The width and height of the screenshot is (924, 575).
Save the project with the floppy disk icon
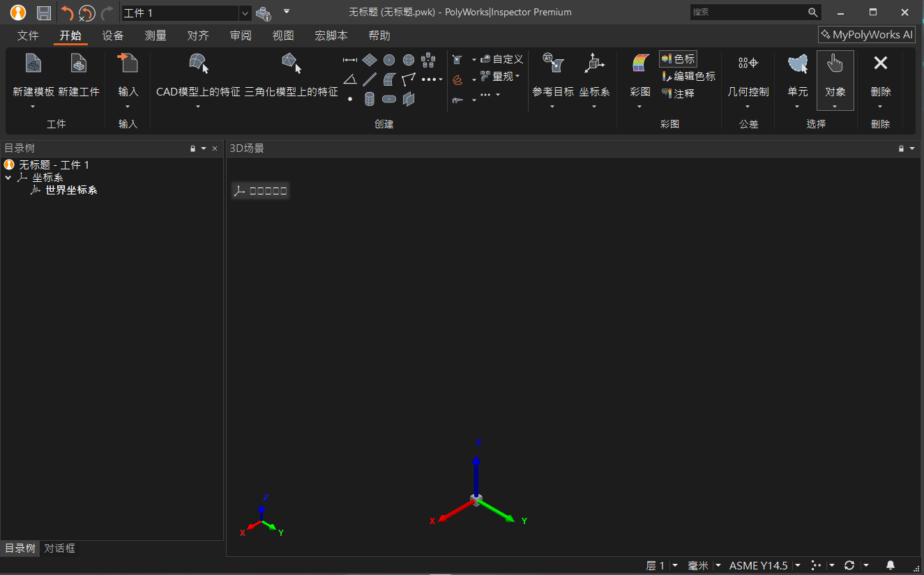click(x=43, y=13)
